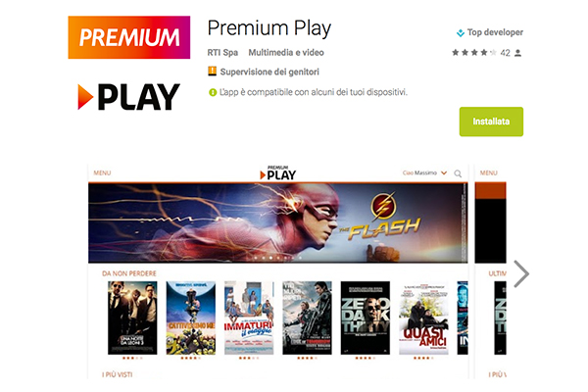Viewport: 588px width, 392px height.
Task: Open the RTI Spa developer link
Action: pyautogui.click(x=222, y=53)
